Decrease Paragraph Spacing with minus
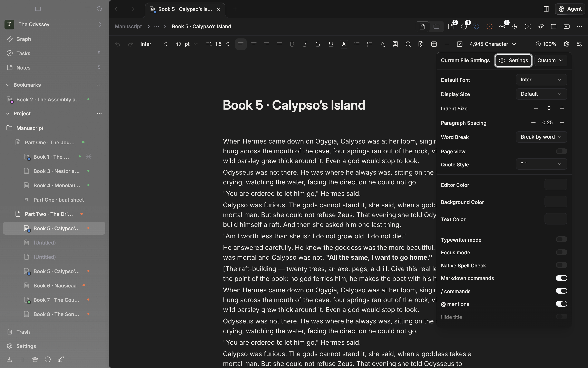 point(533,123)
